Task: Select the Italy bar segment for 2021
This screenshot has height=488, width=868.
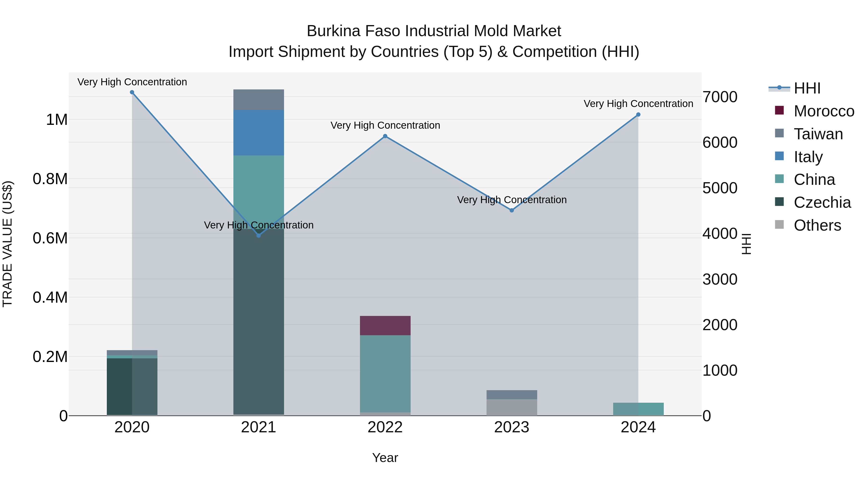Action: coord(258,133)
